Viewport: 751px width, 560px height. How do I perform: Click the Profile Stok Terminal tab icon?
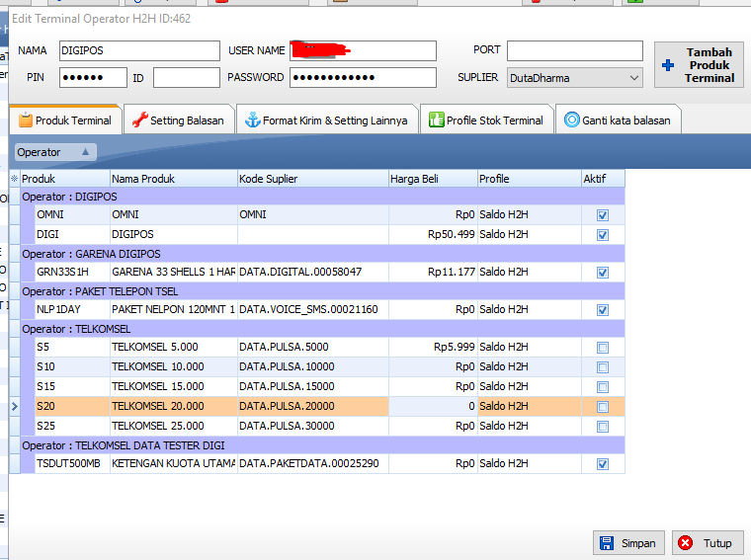point(436,120)
